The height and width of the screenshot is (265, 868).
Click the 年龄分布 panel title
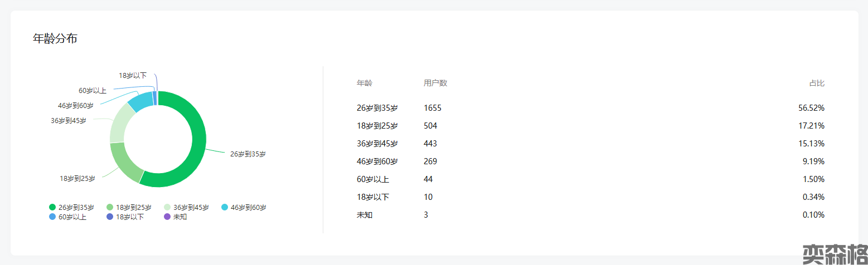(x=55, y=39)
